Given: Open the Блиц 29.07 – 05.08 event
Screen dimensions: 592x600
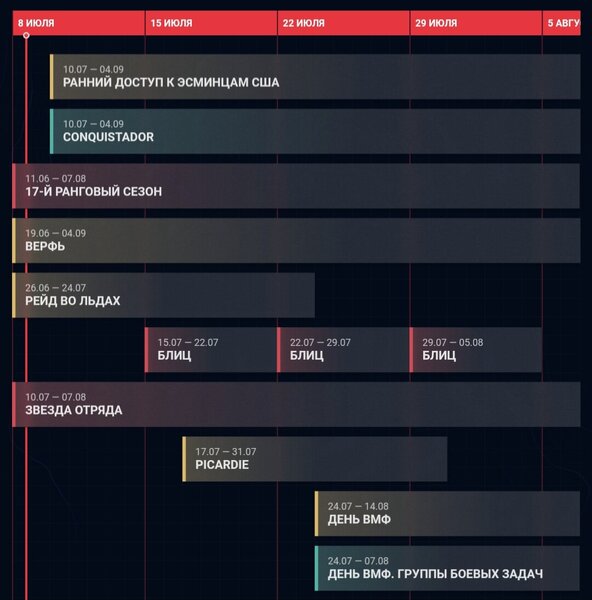Looking at the screenshot, I should pyautogui.click(x=476, y=350).
